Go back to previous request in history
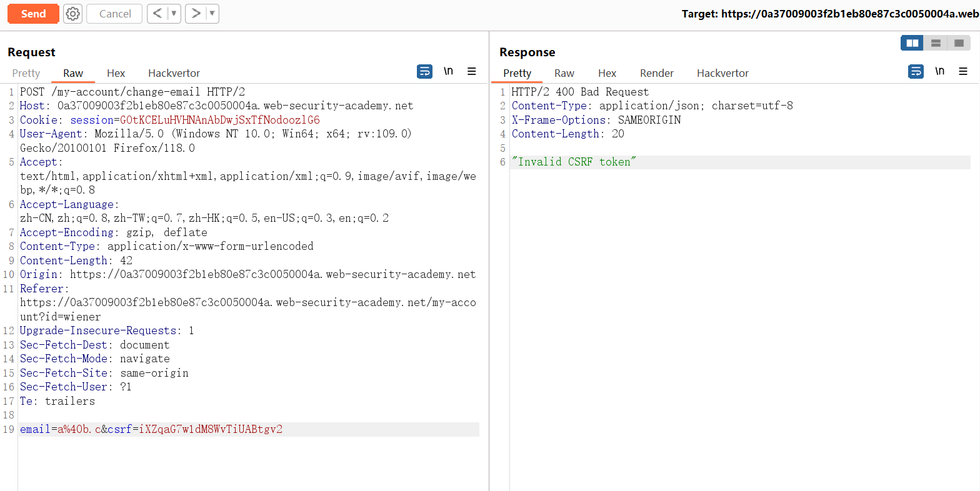This screenshot has width=980, height=491. pyautogui.click(x=157, y=14)
